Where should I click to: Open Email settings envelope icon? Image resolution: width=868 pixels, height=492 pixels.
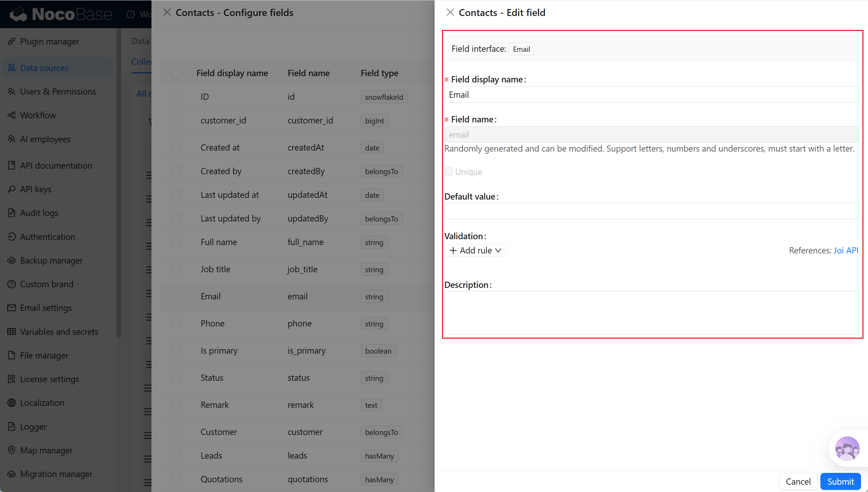11,308
